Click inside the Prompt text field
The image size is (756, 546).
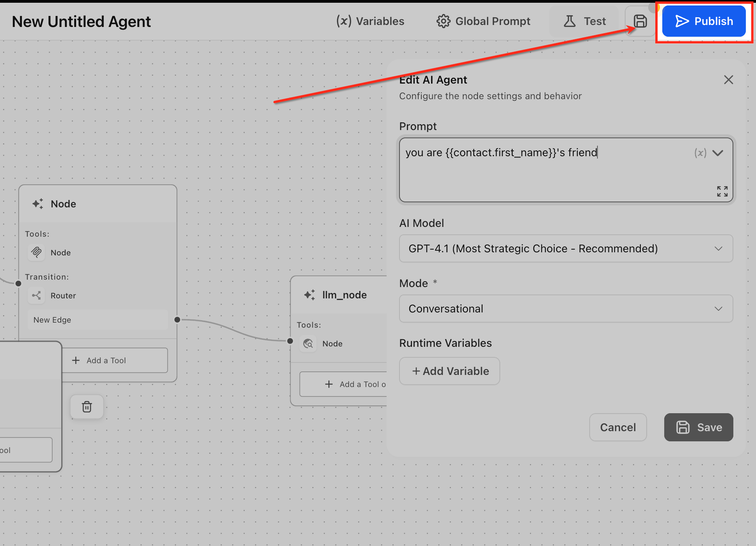coord(547,172)
